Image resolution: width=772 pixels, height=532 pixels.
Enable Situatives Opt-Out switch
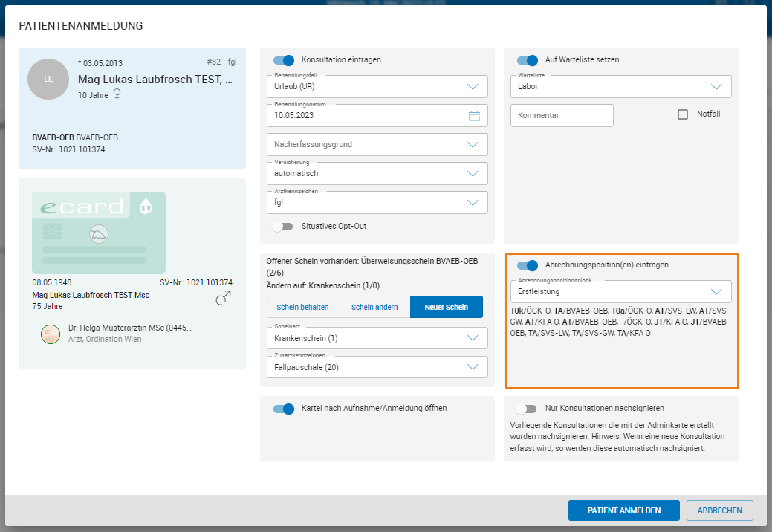[x=282, y=226]
